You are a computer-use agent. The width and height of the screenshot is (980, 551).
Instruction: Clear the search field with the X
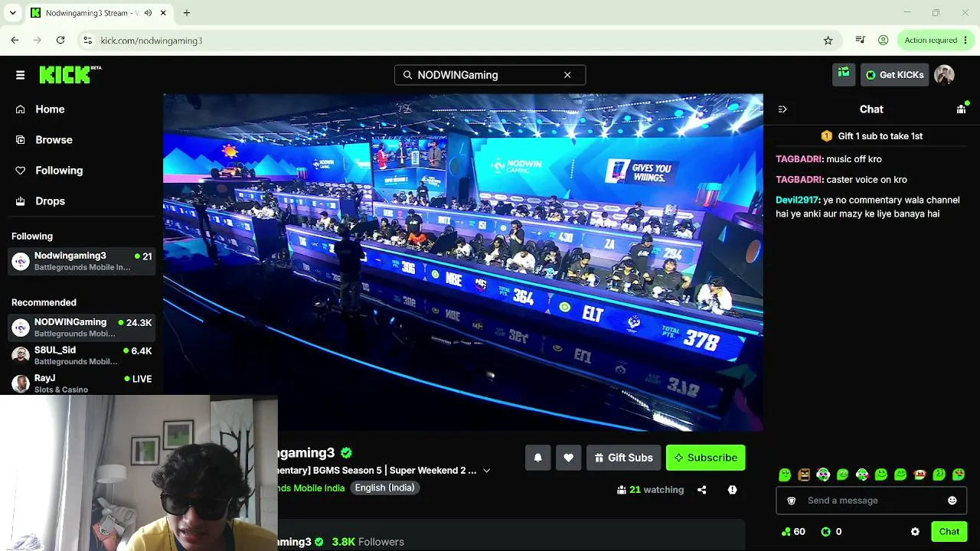[x=567, y=75]
